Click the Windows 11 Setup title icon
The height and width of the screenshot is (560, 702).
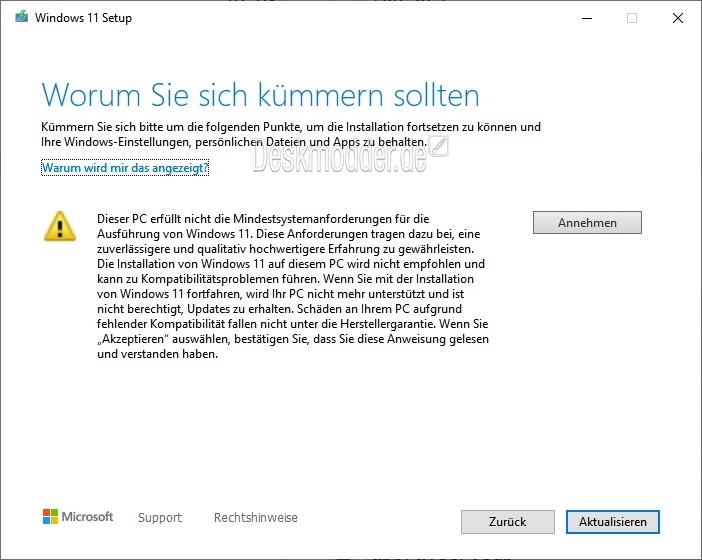coord(21,17)
